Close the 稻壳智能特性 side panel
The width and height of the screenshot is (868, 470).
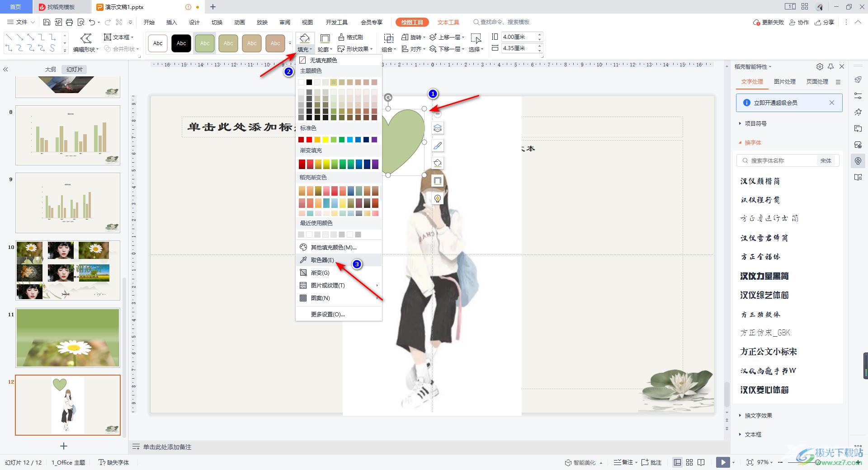coord(842,66)
